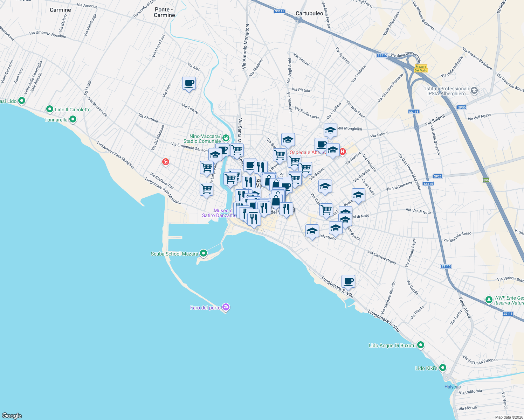The image size is (524, 420).
Task: Click the Tonnarella beach pin
Action: tap(73, 120)
